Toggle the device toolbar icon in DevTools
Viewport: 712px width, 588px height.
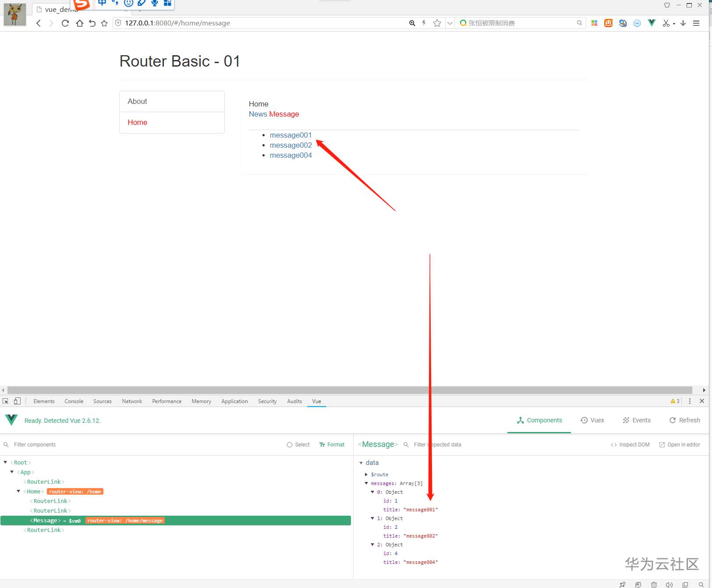17,401
